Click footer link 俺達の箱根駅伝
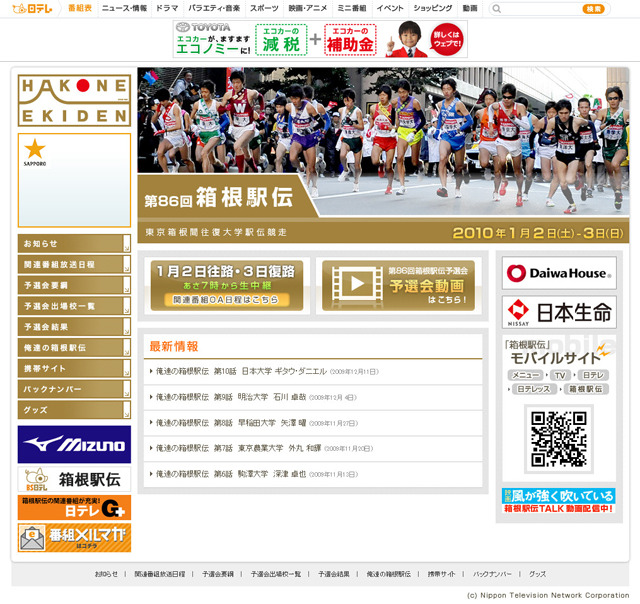 click(389, 574)
